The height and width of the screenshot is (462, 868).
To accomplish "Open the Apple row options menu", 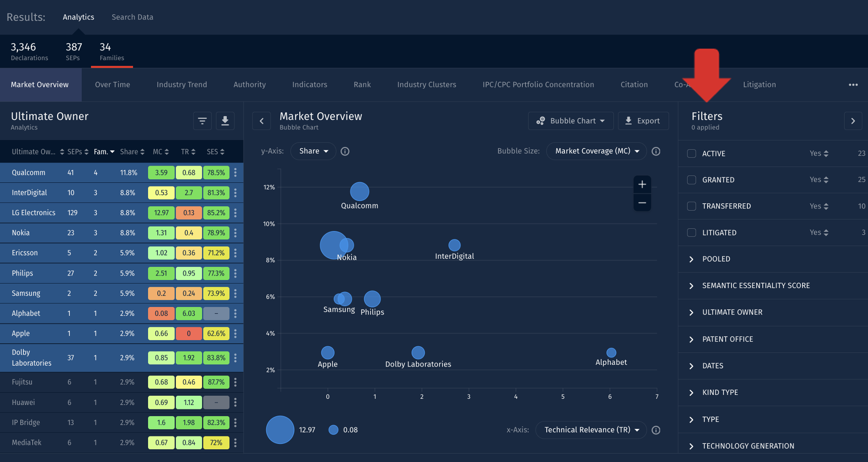I will pyautogui.click(x=236, y=333).
